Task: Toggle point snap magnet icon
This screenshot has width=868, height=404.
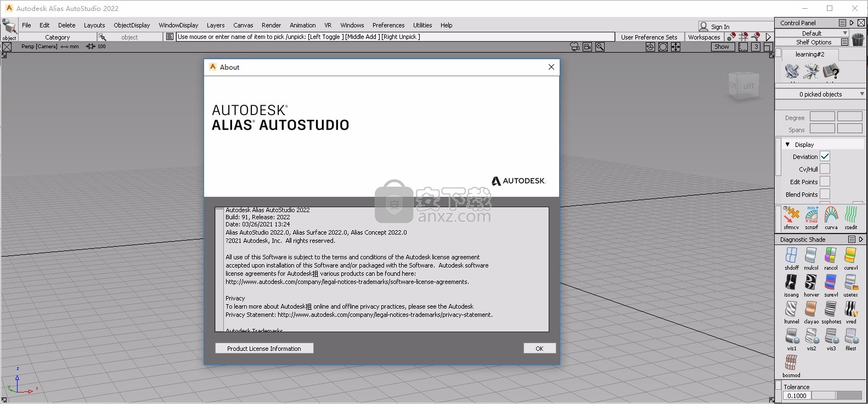Action: (x=731, y=37)
